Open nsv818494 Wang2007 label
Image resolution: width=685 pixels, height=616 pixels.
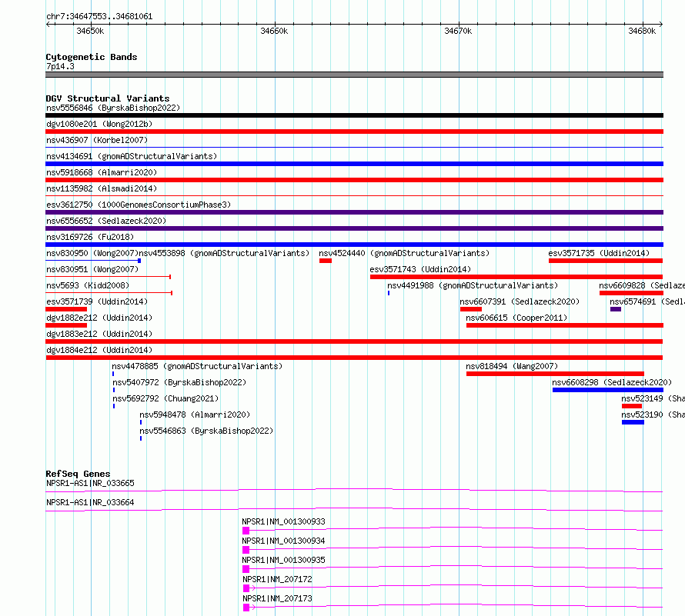coord(512,366)
